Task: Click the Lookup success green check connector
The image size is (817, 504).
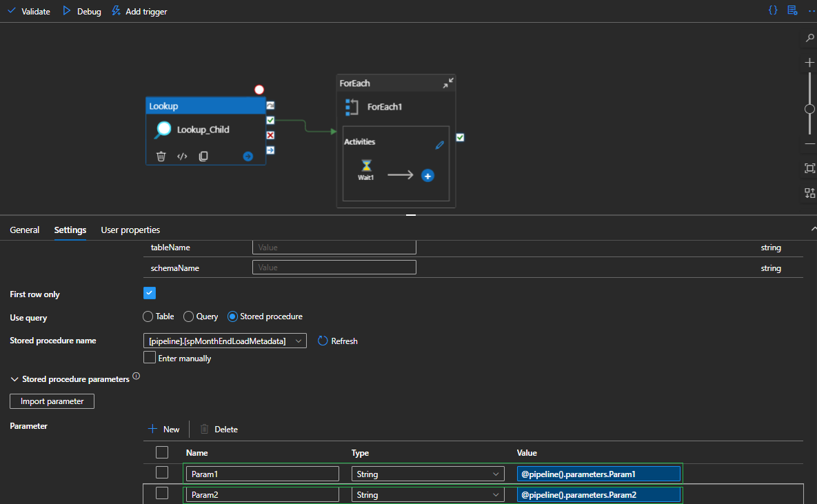Action: point(270,121)
